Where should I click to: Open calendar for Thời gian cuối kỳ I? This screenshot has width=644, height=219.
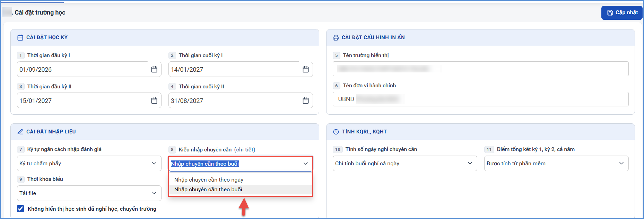click(x=306, y=69)
